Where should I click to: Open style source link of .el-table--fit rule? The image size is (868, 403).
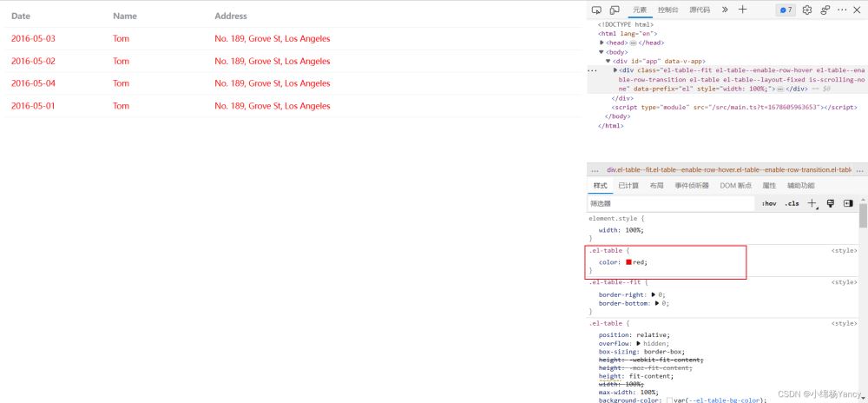[844, 282]
